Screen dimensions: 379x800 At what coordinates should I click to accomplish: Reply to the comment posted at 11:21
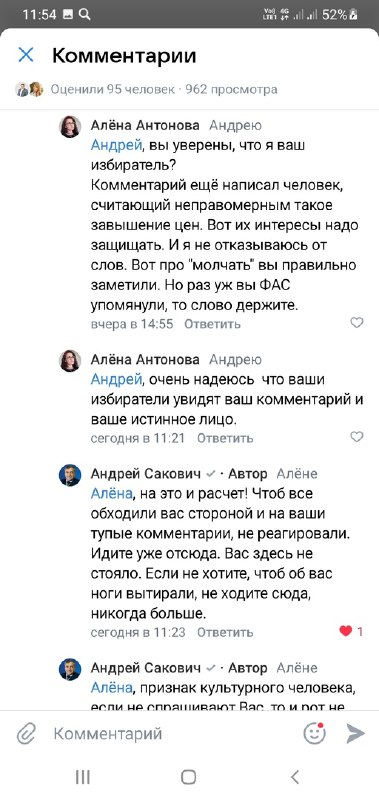click(x=225, y=438)
